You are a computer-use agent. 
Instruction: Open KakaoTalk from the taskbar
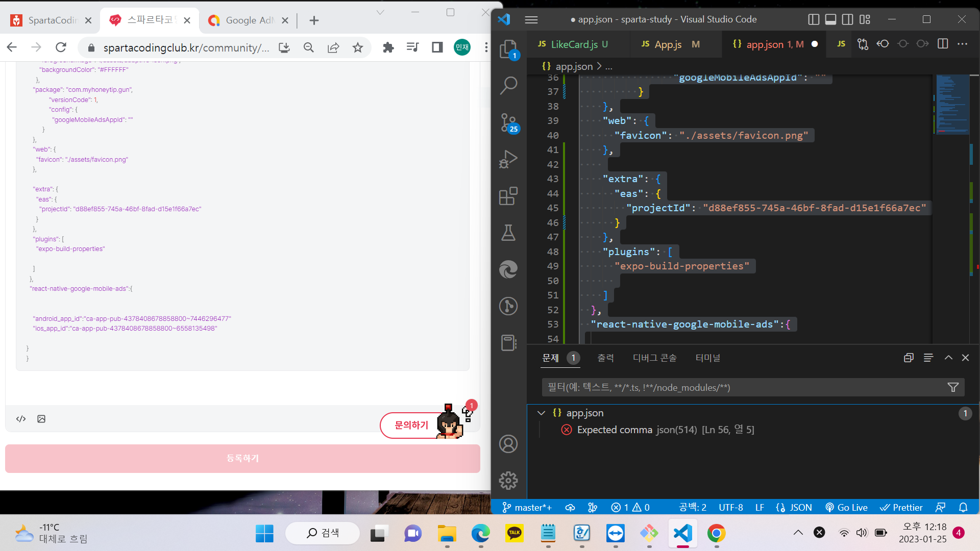point(514,533)
